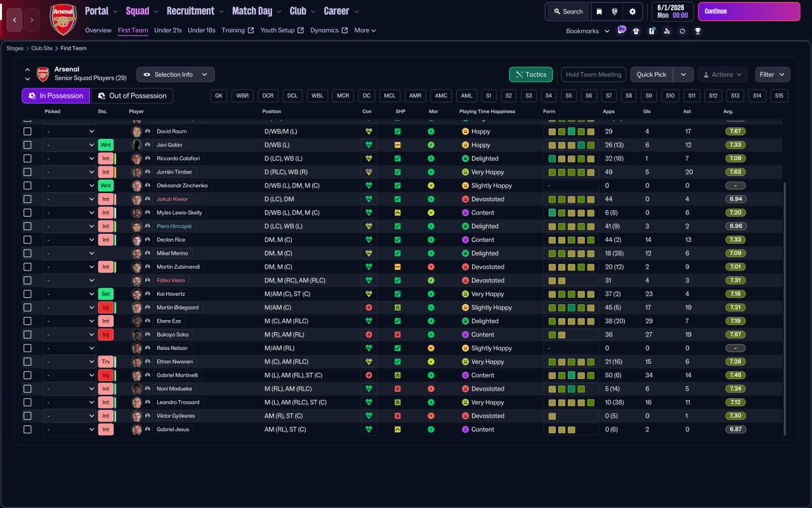Screen dimensions: 812x508
Task: Tick the checkbox for Kai Havertz
Action: point(27,294)
